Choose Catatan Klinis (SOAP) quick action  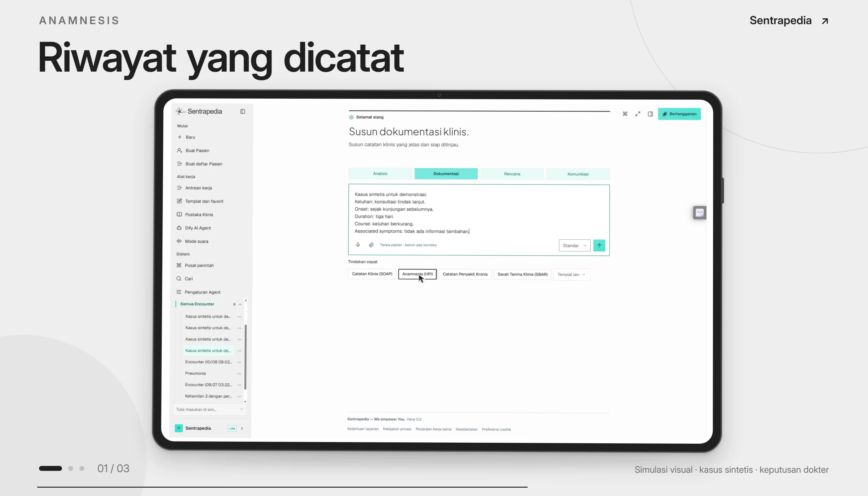[372, 274]
